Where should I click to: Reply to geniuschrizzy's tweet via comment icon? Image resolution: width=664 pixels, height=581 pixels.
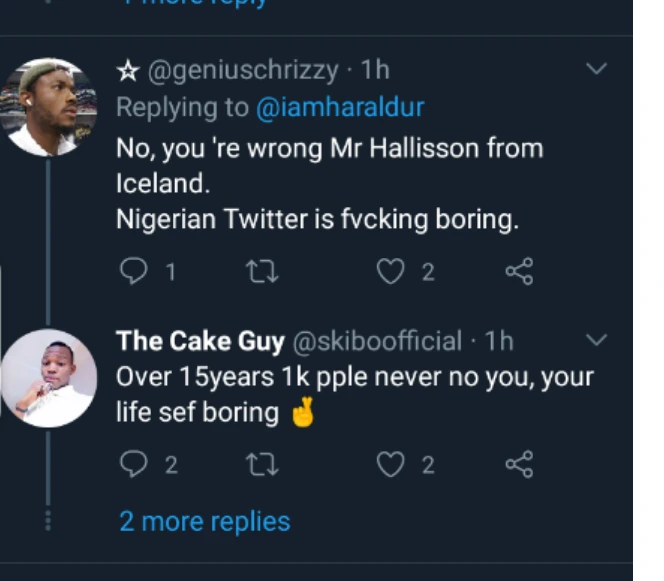click(134, 271)
